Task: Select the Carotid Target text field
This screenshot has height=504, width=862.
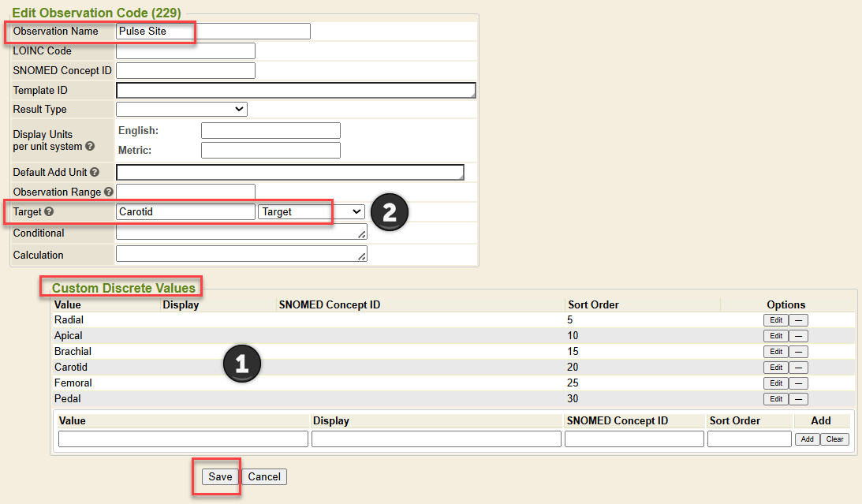Action: (x=185, y=212)
